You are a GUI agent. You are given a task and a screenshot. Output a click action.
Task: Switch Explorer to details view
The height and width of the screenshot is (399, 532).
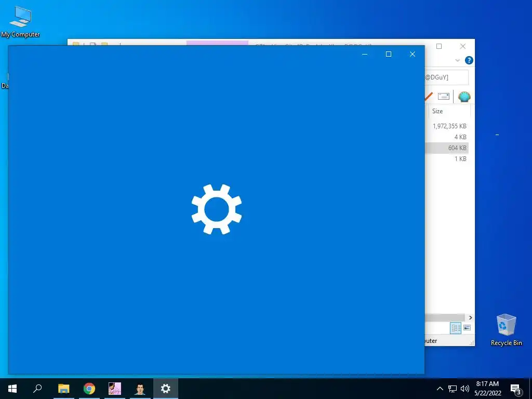pos(456,328)
